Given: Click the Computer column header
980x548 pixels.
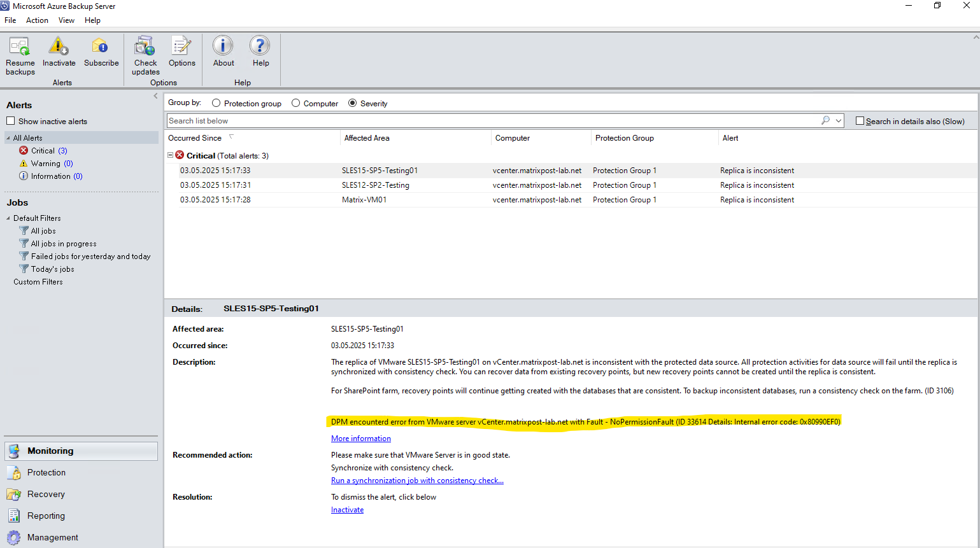Looking at the screenshot, I should [541, 138].
